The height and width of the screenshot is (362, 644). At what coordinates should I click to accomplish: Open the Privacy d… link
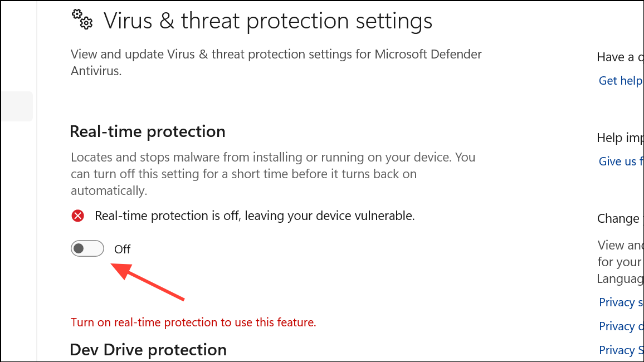pyautogui.click(x=621, y=326)
